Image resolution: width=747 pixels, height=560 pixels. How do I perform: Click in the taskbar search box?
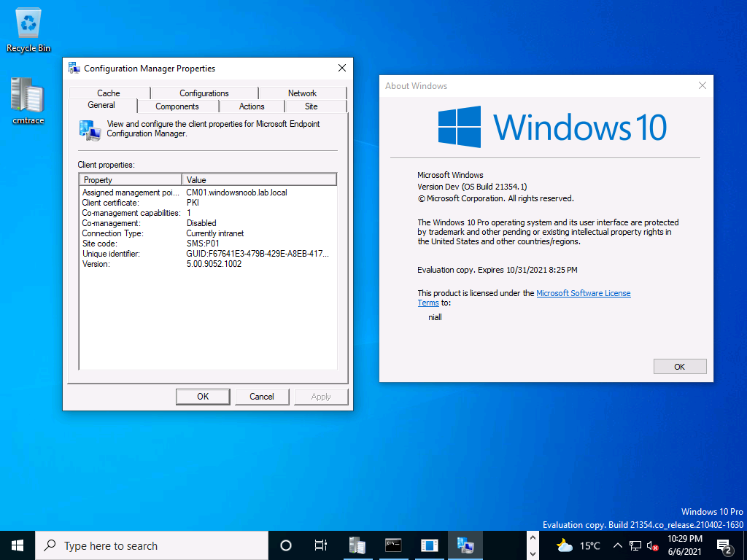[x=152, y=545]
